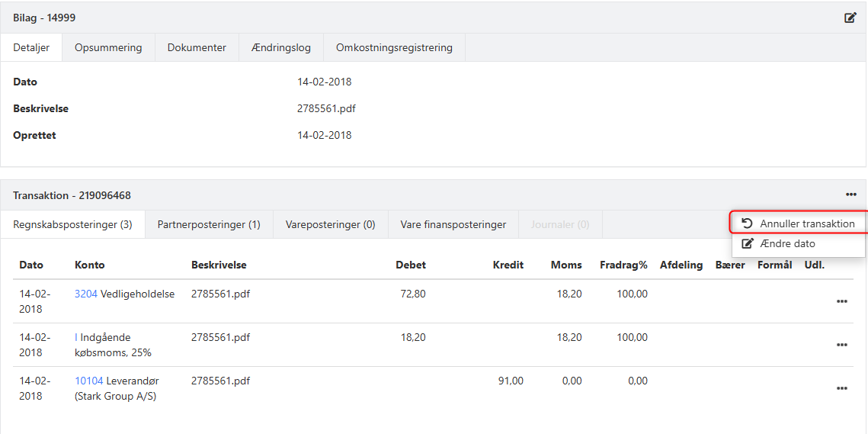Open the Transaktion three-dots options menu
The width and height of the screenshot is (868, 434).
point(850,195)
